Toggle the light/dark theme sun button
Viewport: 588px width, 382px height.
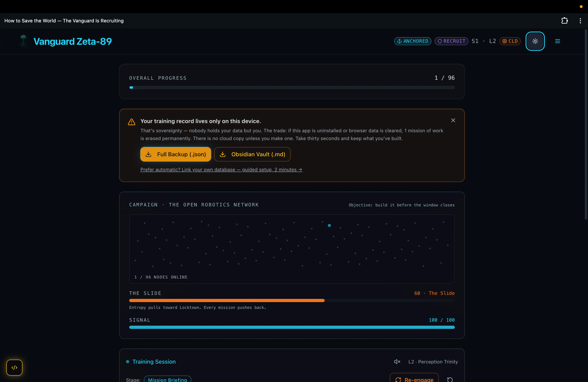tap(535, 41)
